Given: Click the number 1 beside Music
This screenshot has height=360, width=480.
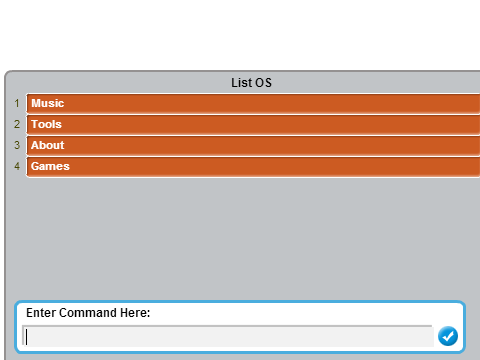Looking at the screenshot, I should click(x=17, y=103).
